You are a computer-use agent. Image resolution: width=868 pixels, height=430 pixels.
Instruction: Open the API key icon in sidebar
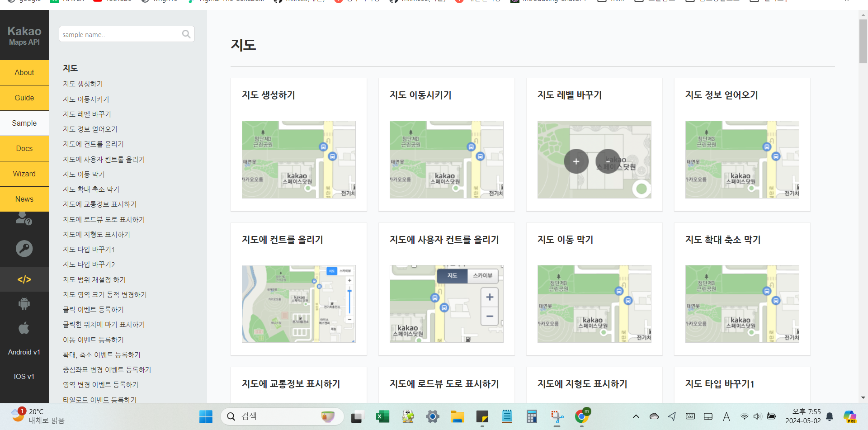pyautogui.click(x=24, y=249)
